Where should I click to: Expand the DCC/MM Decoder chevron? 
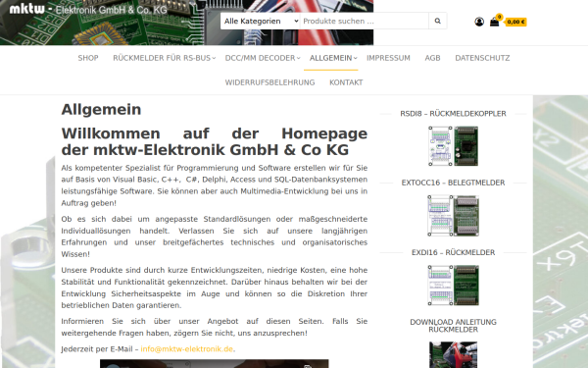(299, 58)
